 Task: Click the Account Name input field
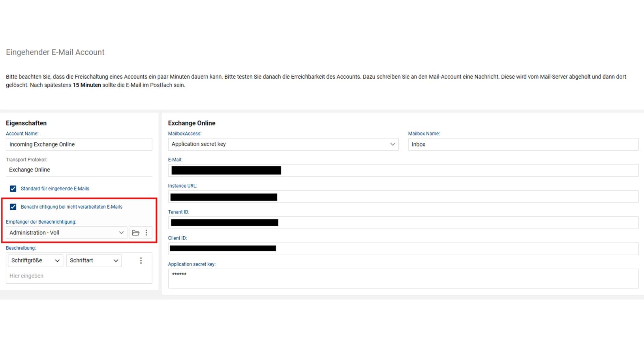tap(79, 144)
